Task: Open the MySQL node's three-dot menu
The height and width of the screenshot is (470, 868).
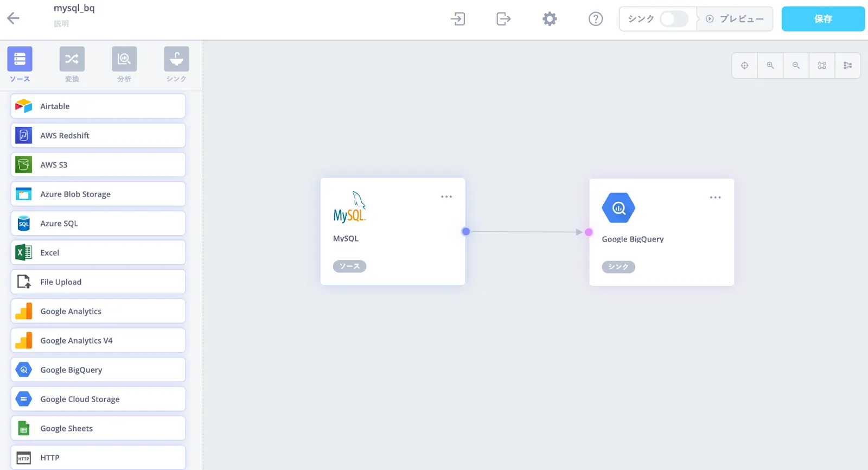Action: pyautogui.click(x=446, y=197)
